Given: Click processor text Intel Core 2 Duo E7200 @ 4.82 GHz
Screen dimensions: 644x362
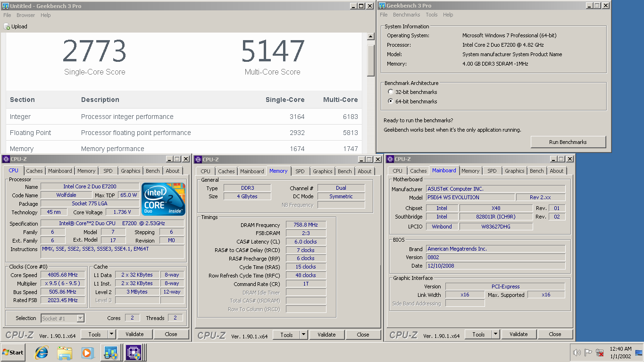Looking at the screenshot, I should pos(503,45).
